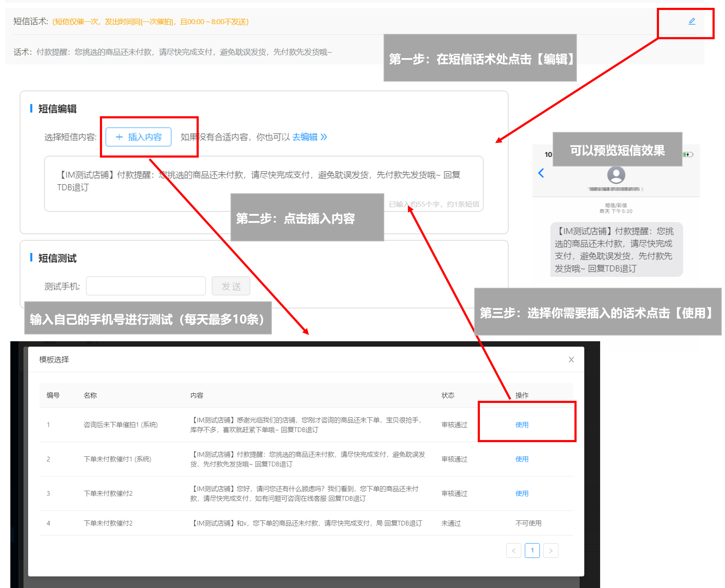Click the SMS script edit pencil icon

point(692,21)
